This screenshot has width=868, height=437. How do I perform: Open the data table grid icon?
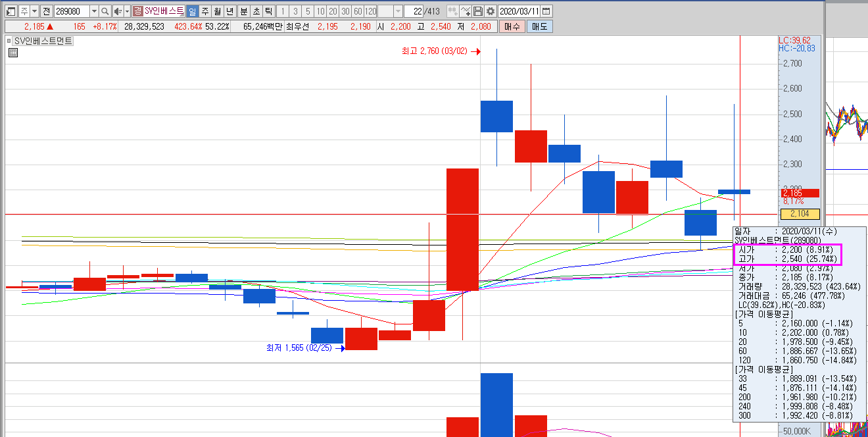(x=13, y=53)
